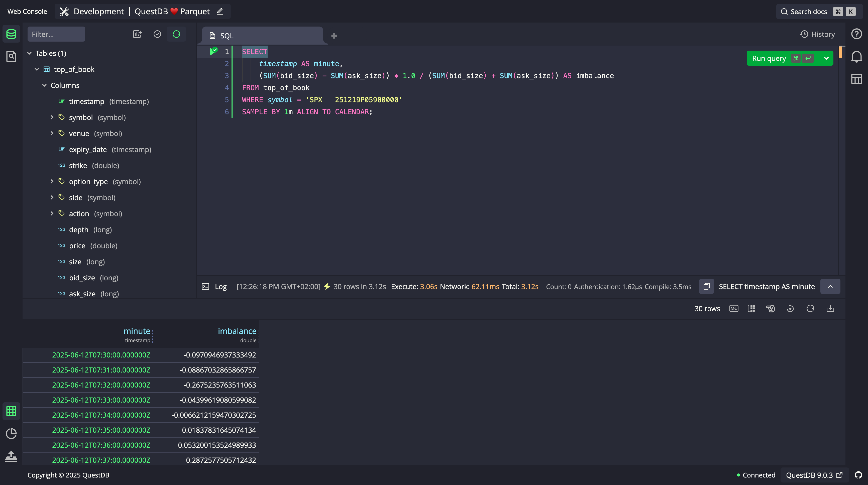
Task: Click the 30 rows count label
Action: click(x=707, y=309)
